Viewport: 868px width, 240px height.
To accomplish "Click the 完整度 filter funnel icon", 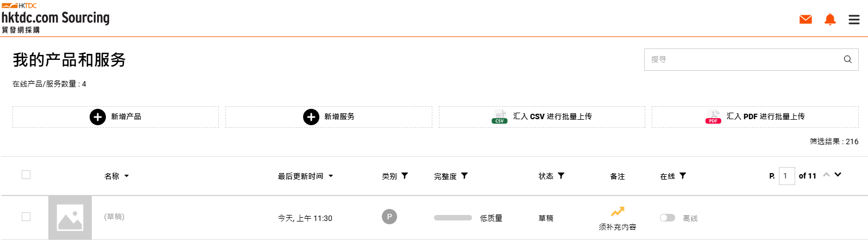I will pos(464,176).
